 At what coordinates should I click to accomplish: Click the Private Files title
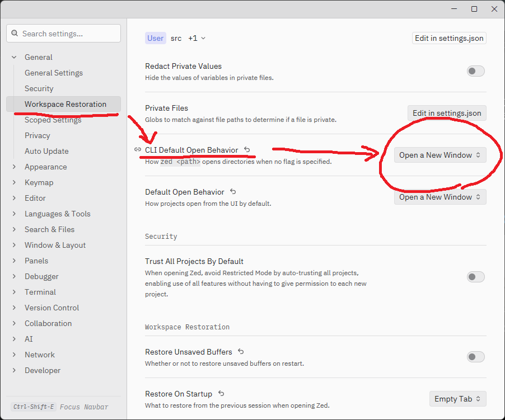point(166,108)
